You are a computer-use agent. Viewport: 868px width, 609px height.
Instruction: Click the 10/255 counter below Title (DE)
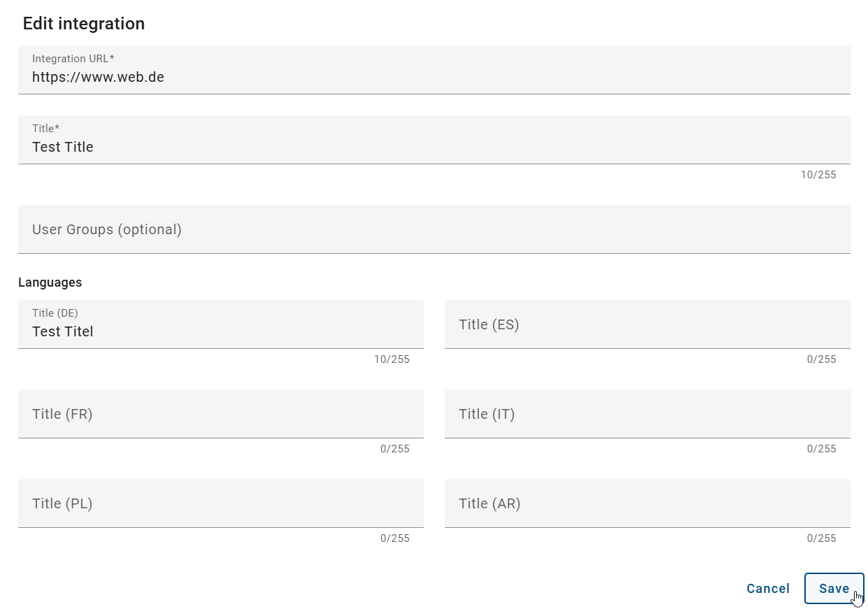point(392,359)
